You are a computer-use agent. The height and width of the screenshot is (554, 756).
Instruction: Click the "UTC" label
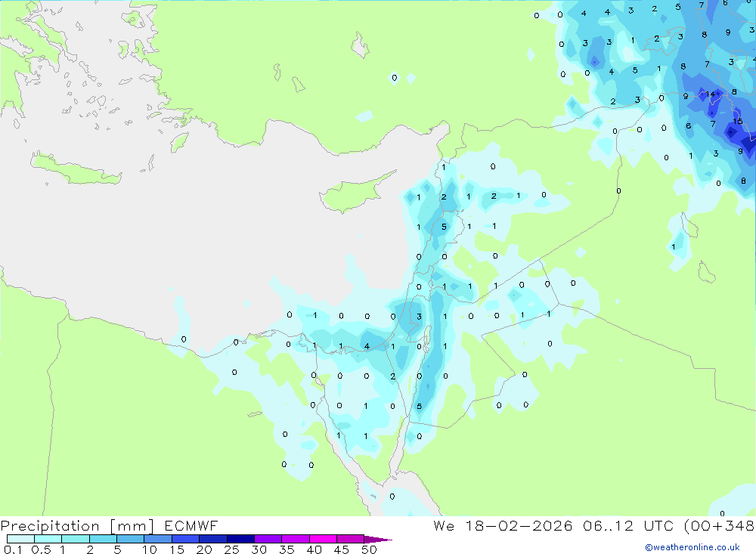pos(659,525)
